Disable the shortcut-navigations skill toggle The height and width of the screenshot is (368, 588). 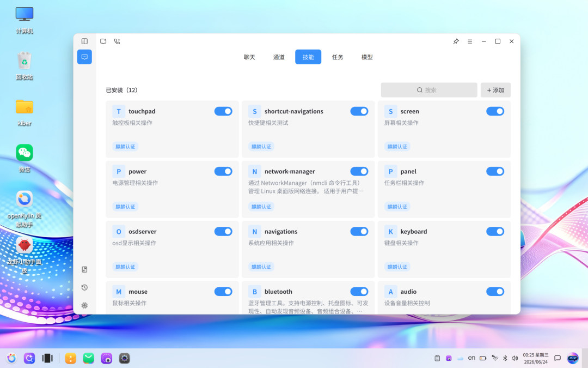point(359,111)
